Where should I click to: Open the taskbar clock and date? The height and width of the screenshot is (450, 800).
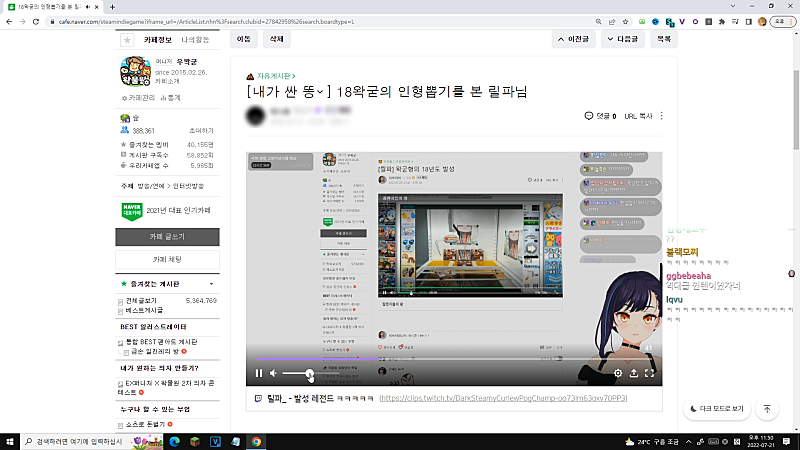[x=761, y=442]
